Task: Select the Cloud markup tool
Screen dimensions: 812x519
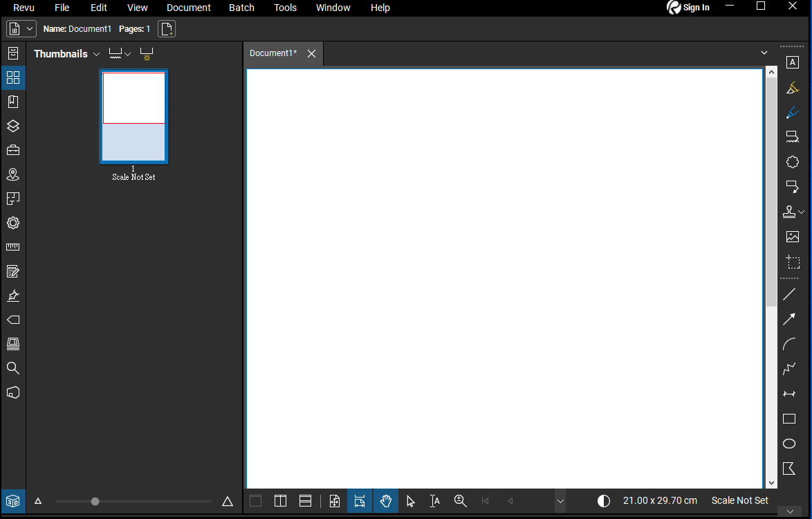Action: click(x=793, y=162)
